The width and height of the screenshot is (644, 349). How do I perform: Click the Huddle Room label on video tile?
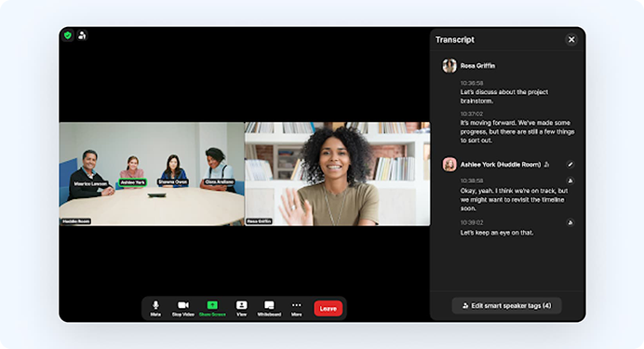click(76, 221)
